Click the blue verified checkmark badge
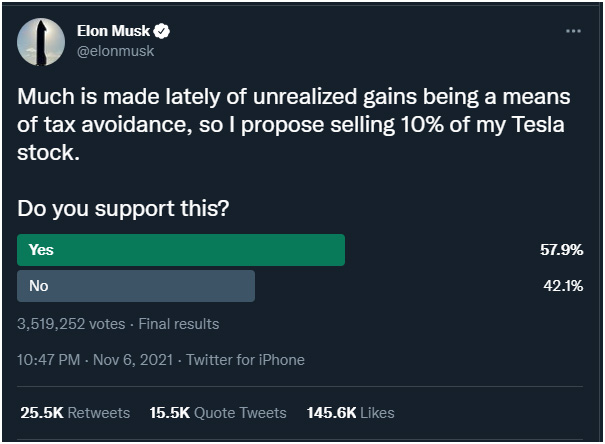 pos(162,31)
